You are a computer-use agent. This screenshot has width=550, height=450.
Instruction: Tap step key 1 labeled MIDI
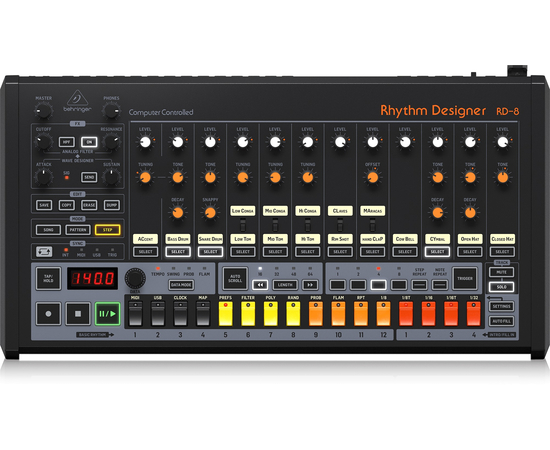pos(135,314)
